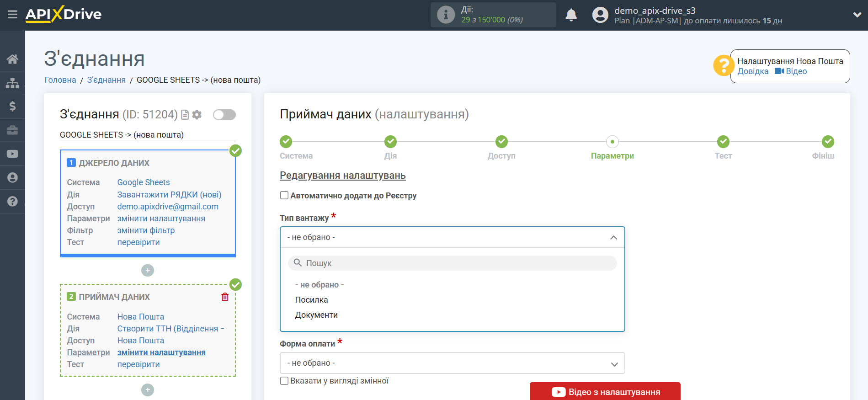Select the '- не обрано -' list option
Viewport: 868px width, 400px height.
pos(319,285)
